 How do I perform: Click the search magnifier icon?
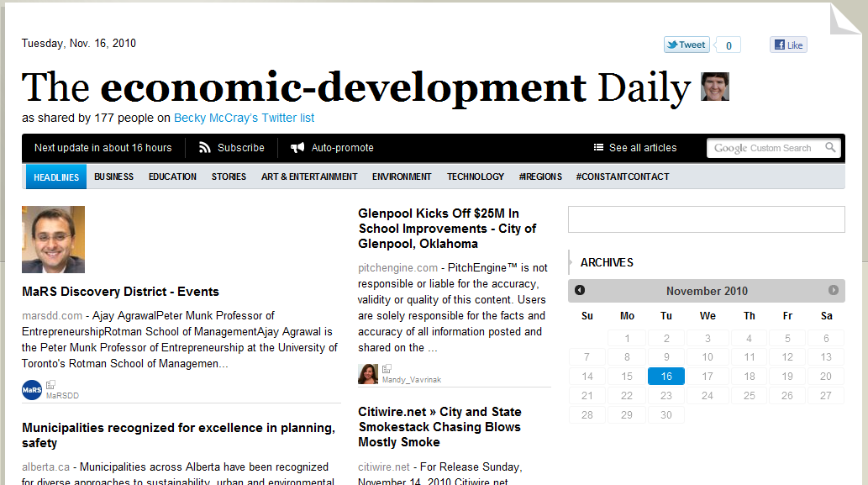tap(830, 148)
